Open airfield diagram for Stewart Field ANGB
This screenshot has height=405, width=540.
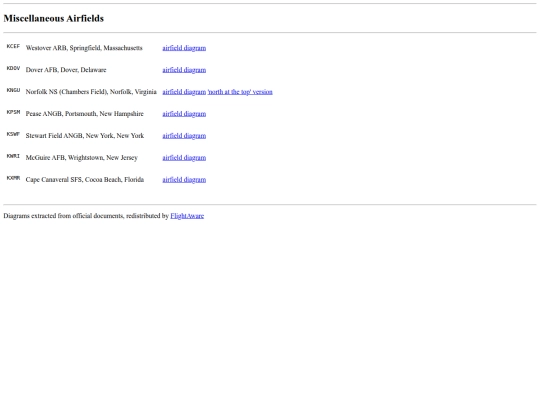point(184,136)
